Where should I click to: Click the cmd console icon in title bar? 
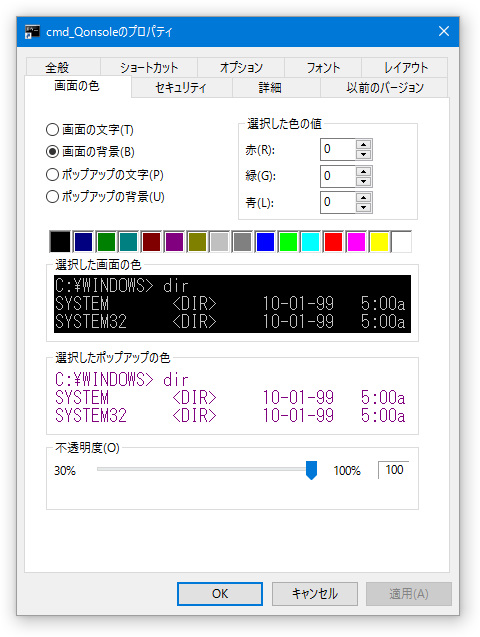click(32, 32)
